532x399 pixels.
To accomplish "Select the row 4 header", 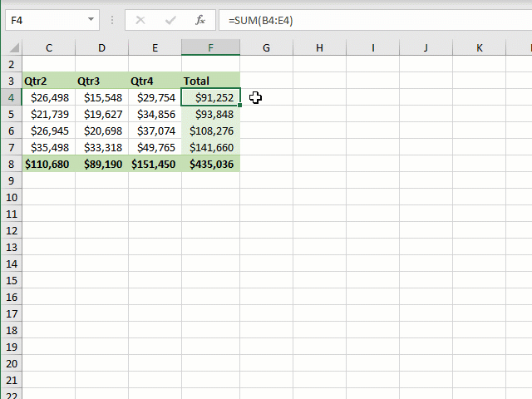I will pos(11,97).
